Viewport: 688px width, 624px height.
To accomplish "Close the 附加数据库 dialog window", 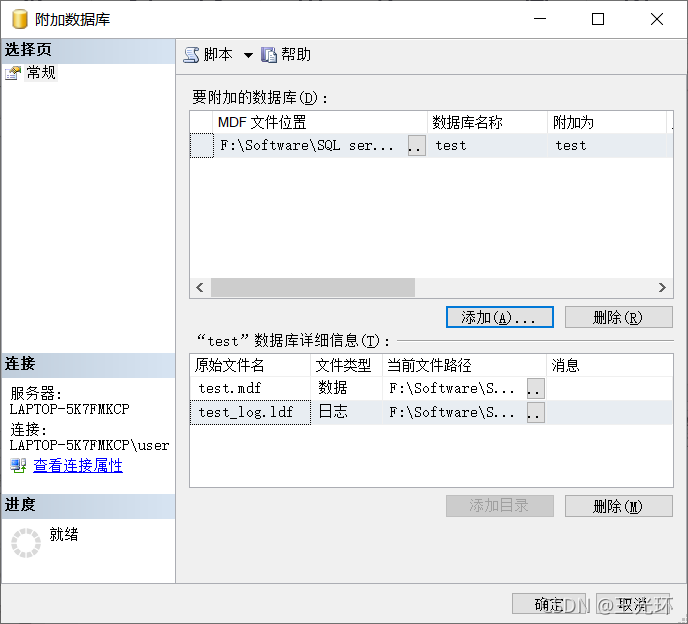I will (657, 19).
